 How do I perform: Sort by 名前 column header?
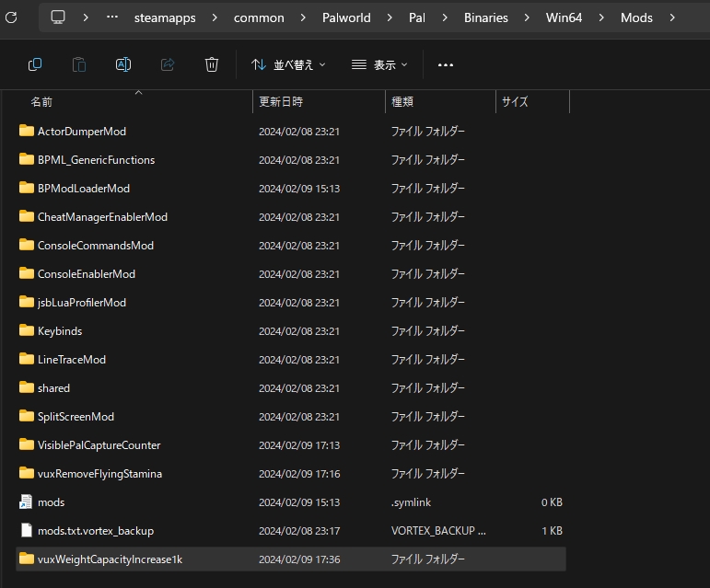pyautogui.click(x=41, y=102)
